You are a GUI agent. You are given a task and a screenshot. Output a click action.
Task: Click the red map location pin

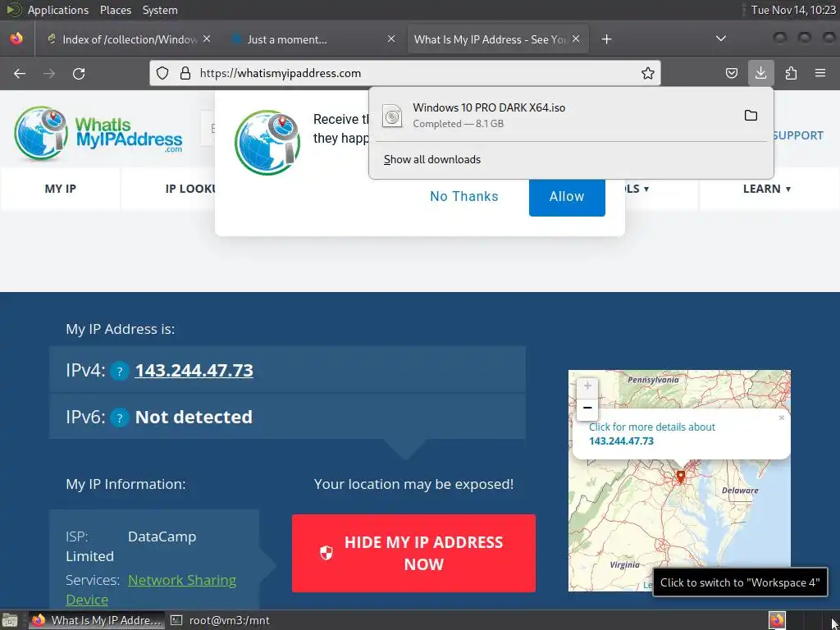(x=680, y=477)
